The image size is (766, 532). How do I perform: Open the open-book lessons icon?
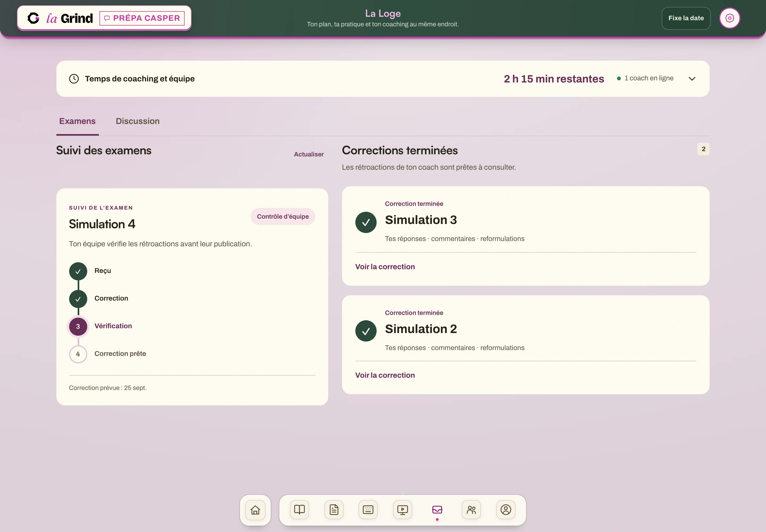(299, 510)
